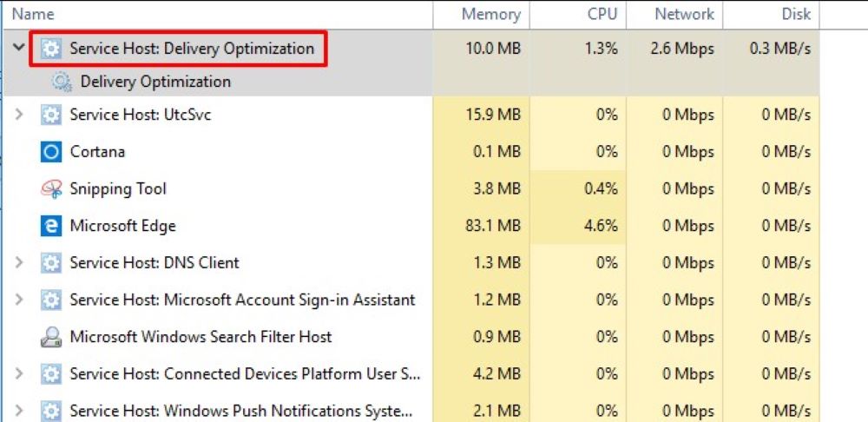Click the Microsoft Windows Search Filter Host icon
The width and height of the screenshot is (868, 422).
[x=51, y=337]
